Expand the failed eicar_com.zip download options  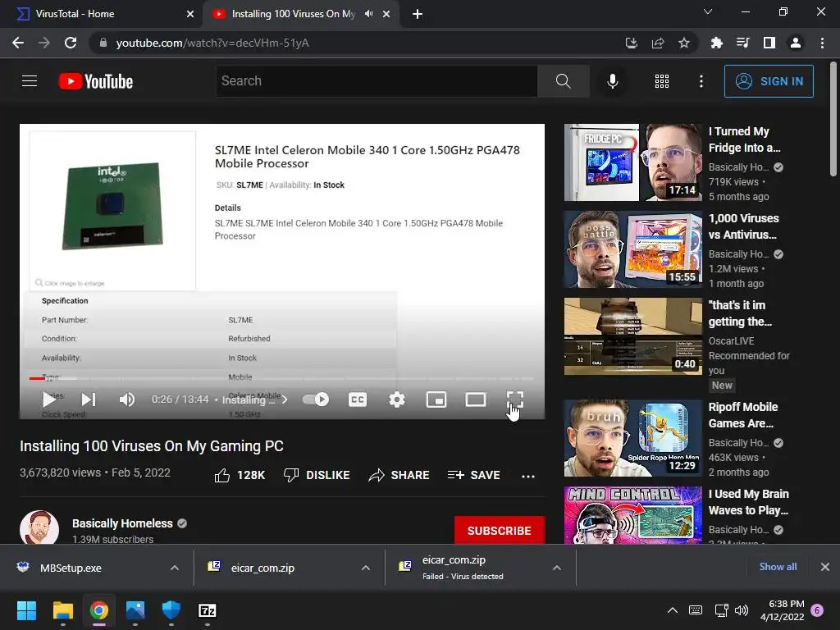557,568
